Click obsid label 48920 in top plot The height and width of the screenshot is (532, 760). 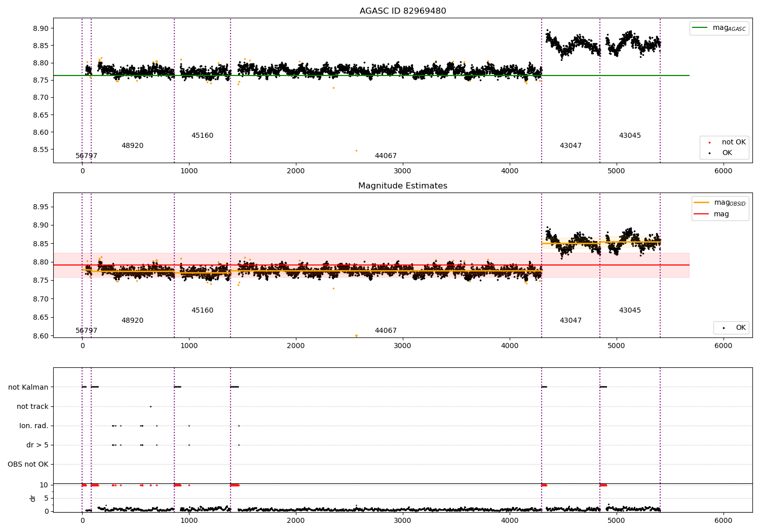tap(132, 146)
